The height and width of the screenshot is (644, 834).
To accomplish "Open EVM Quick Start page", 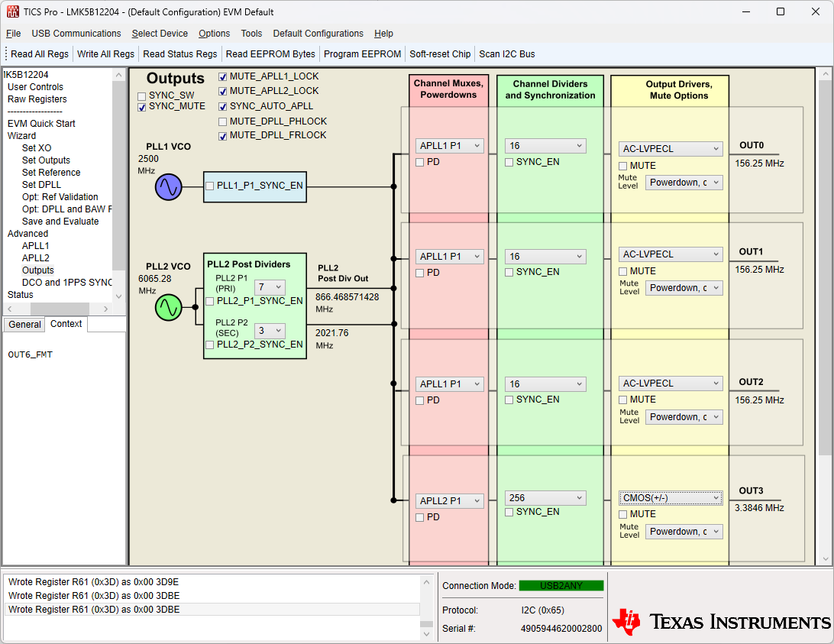I will point(41,124).
